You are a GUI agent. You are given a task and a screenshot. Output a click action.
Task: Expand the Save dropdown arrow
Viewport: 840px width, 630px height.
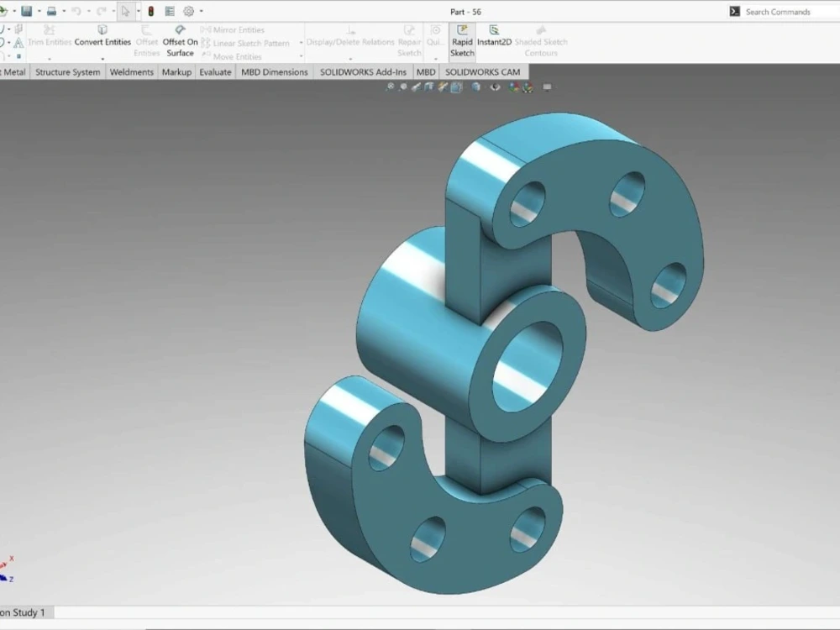[x=39, y=11]
